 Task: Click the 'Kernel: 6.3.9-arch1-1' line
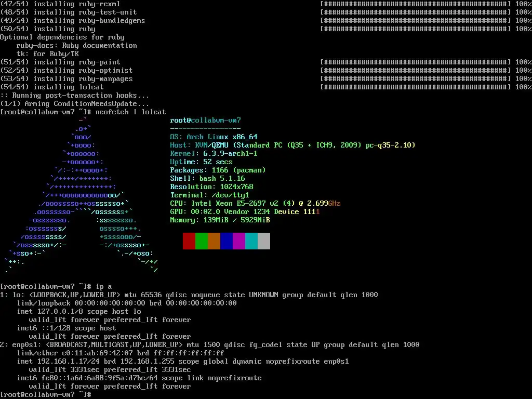click(x=214, y=153)
